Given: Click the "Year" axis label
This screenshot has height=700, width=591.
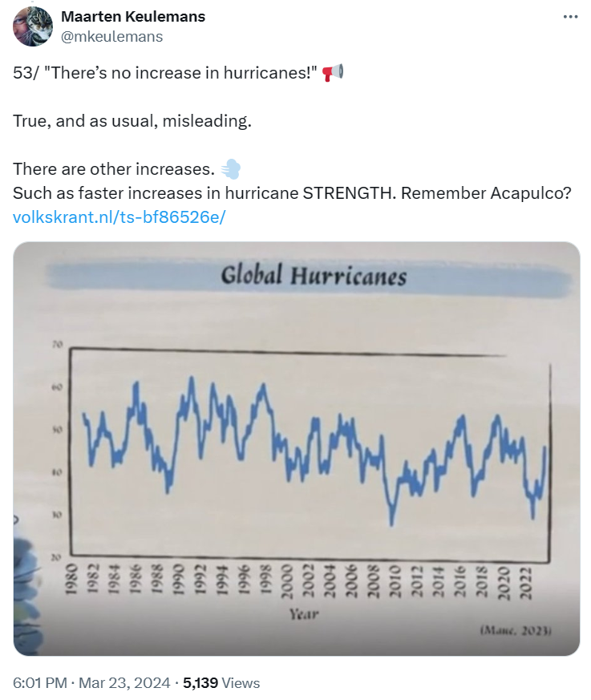Looking at the screenshot, I should click(x=304, y=614).
